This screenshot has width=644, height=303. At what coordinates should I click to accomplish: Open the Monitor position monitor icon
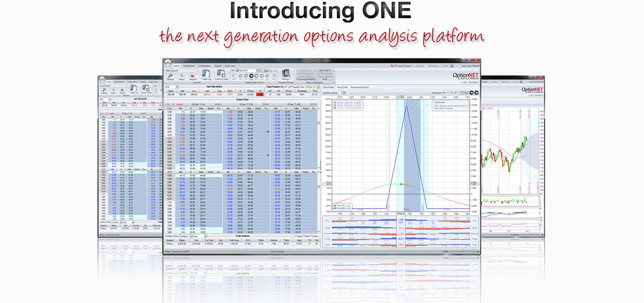(286, 76)
